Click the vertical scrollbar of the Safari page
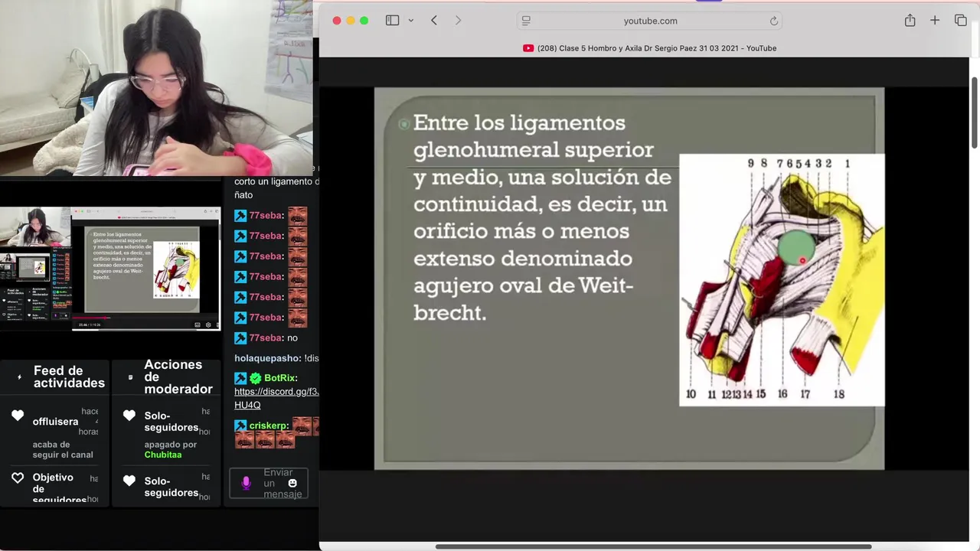The height and width of the screenshot is (551, 980). 975,113
